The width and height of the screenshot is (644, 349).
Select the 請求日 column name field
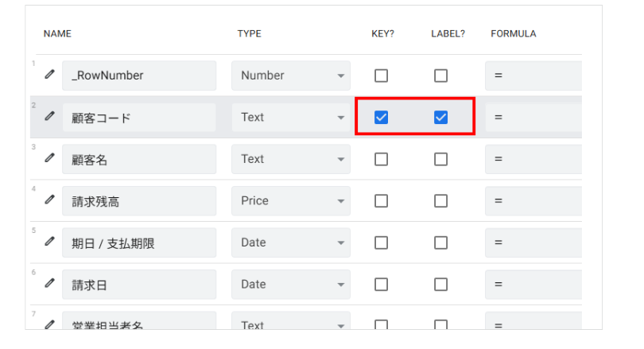coord(139,285)
